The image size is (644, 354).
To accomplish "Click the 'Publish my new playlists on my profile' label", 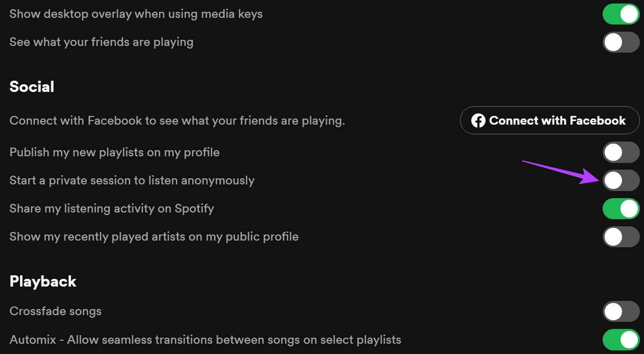I will (x=114, y=152).
